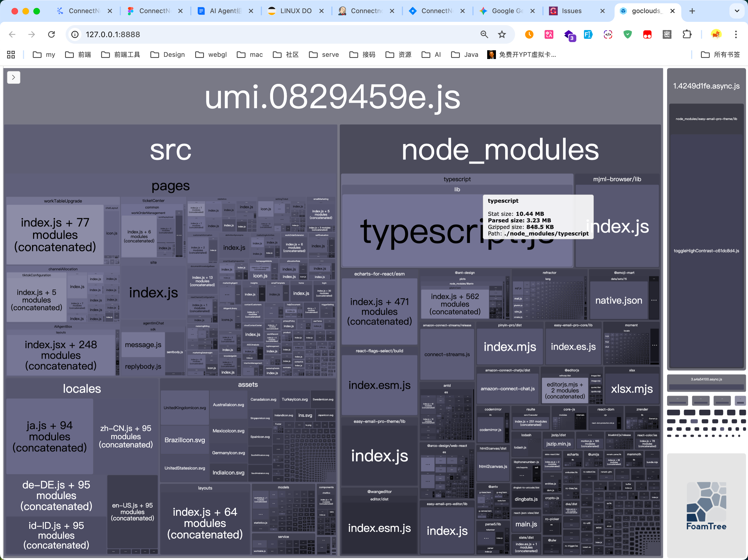The width and height of the screenshot is (748, 560).
Task: Select the src group header
Action: tap(170, 150)
